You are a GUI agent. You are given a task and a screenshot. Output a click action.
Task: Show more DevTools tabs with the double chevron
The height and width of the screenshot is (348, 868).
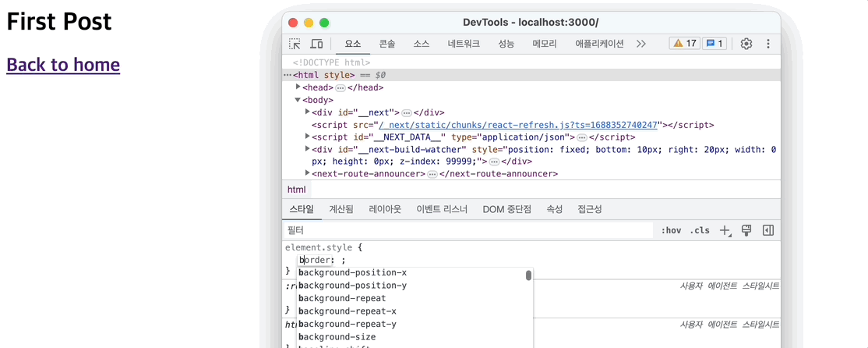(641, 44)
